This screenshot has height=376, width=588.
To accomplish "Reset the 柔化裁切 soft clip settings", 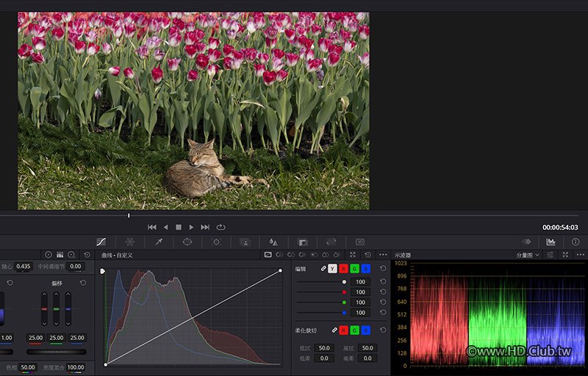I will pos(383,330).
